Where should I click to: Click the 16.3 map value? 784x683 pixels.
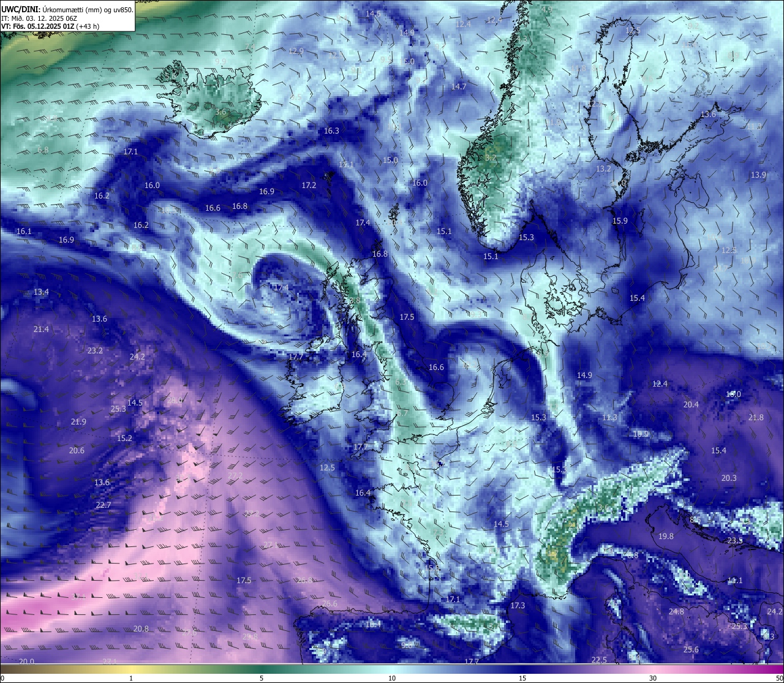(331, 130)
